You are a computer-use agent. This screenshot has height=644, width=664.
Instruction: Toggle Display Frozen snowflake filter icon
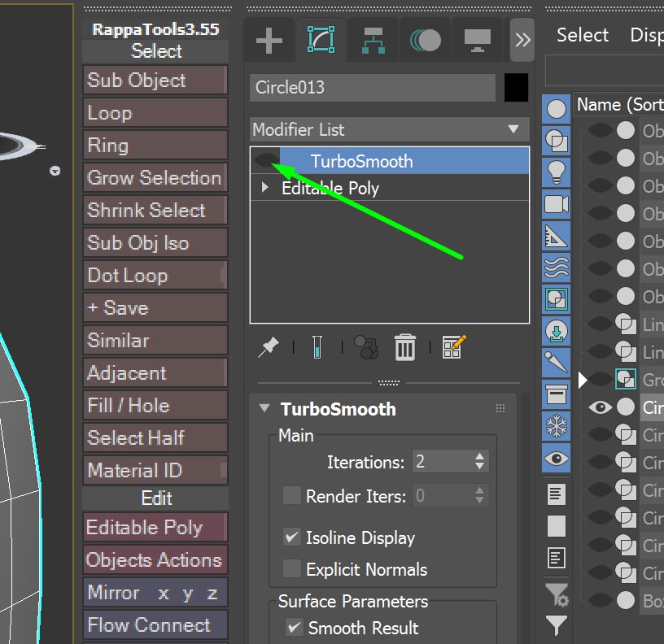(557, 427)
